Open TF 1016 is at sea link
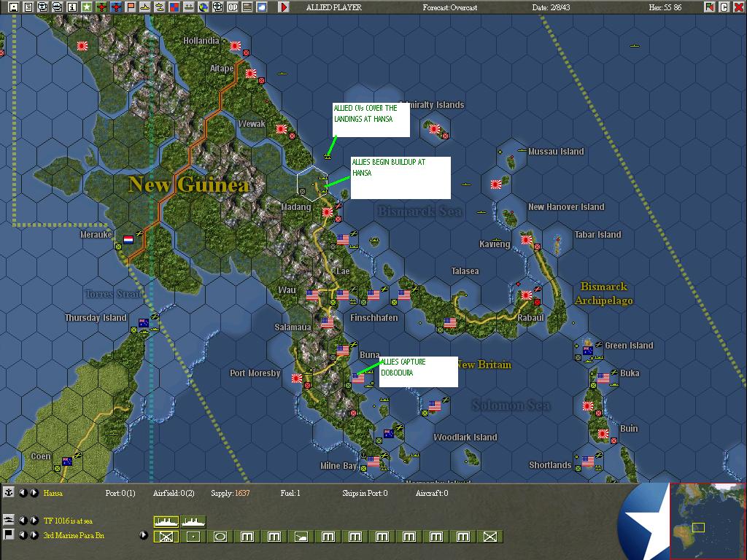Viewport: 747px width, 560px height. 68,521
